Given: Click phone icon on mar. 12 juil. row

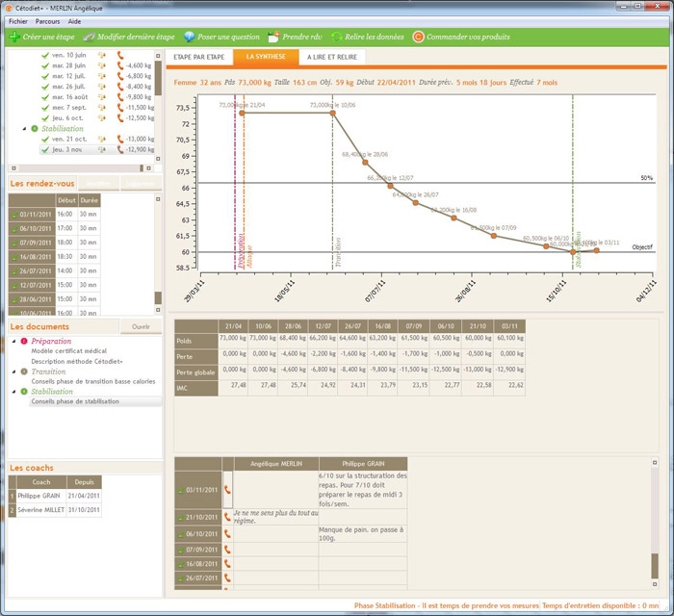Looking at the screenshot, I should coord(120,76).
